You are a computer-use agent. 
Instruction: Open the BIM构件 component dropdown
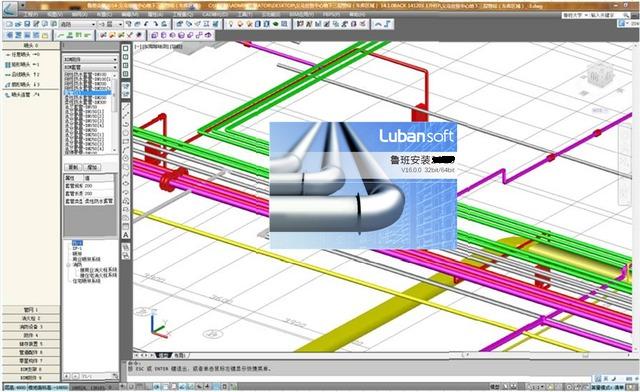pyautogui.click(x=90, y=60)
